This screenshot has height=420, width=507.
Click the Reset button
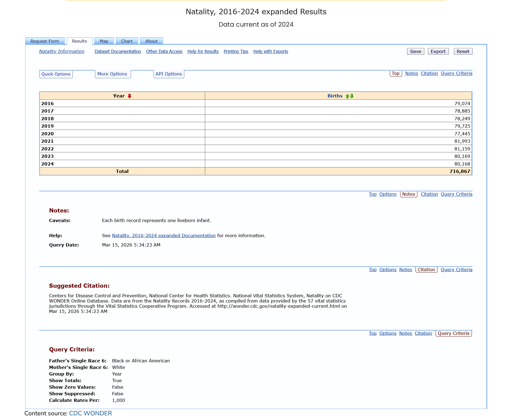[463, 51]
